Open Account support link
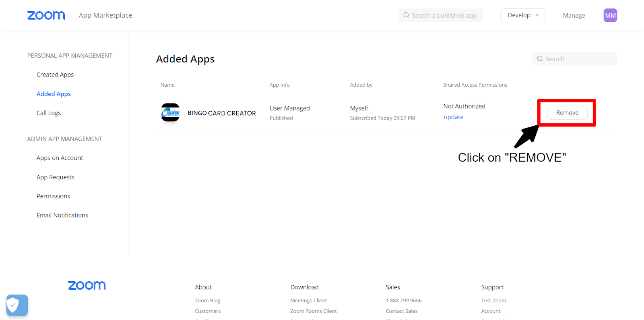 point(491,311)
